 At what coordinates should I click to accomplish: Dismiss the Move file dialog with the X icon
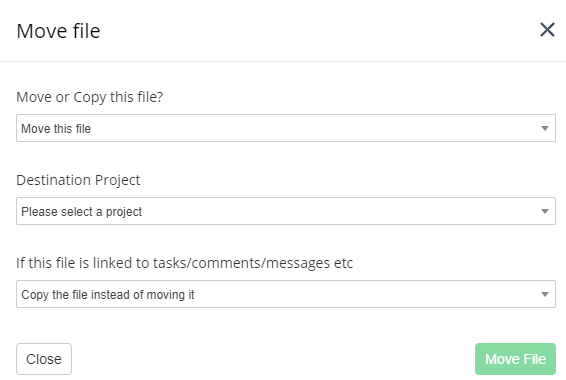click(x=547, y=30)
